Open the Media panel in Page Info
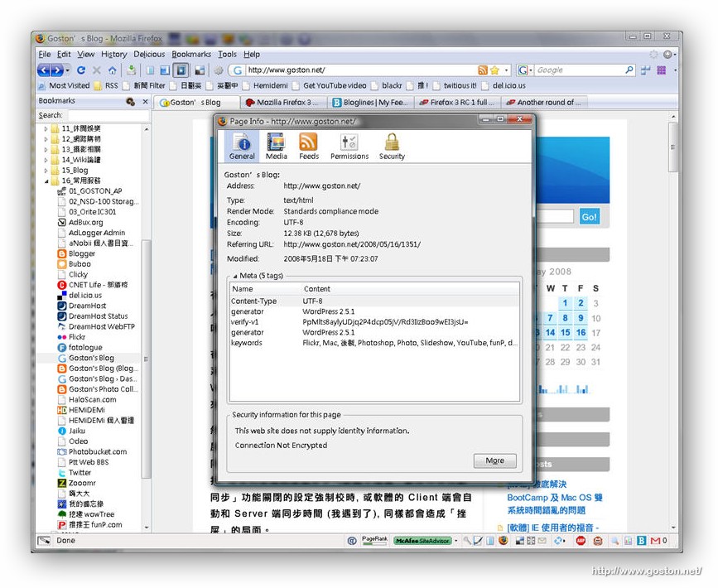Image resolution: width=718 pixels, height=588 pixels. coord(276,146)
